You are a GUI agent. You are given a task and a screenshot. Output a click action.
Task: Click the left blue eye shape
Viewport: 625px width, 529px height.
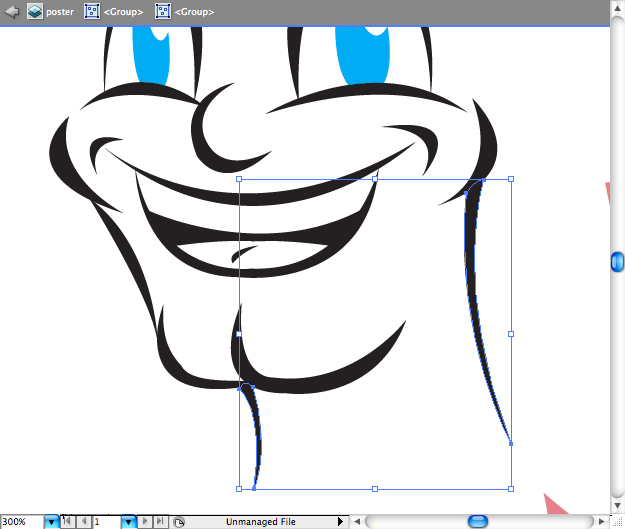(151, 58)
